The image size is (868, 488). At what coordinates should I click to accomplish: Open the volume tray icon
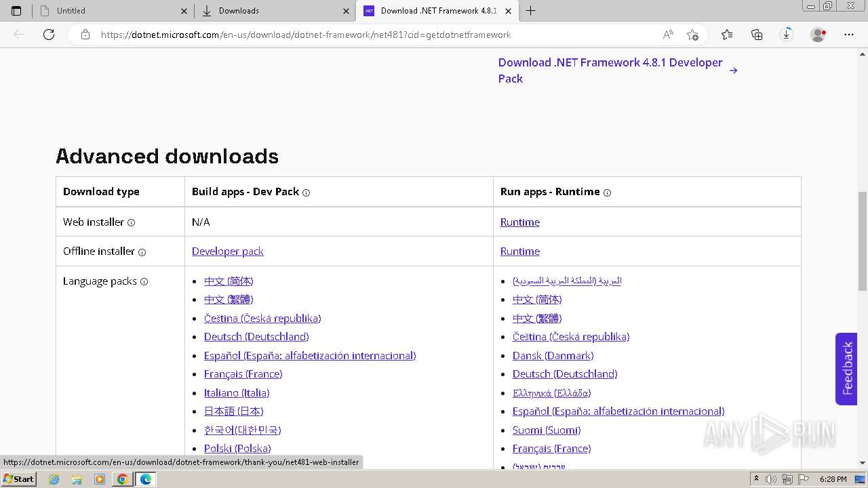point(771,479)
